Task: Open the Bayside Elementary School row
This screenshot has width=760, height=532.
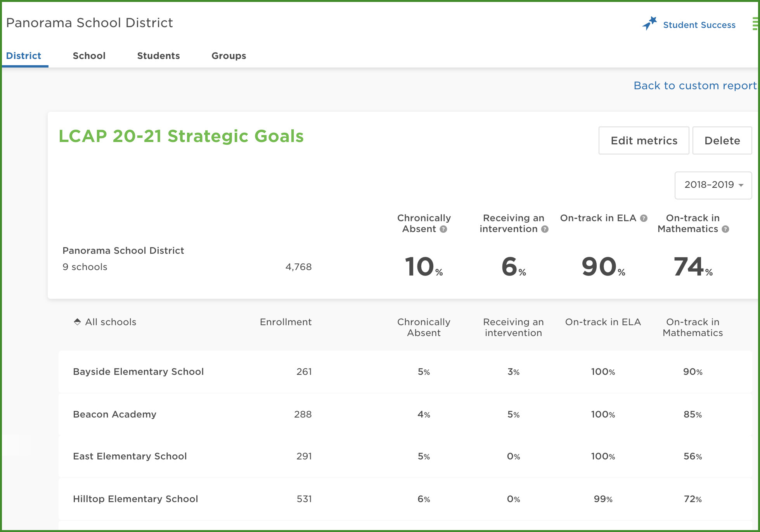Action: tap(405, 371)
